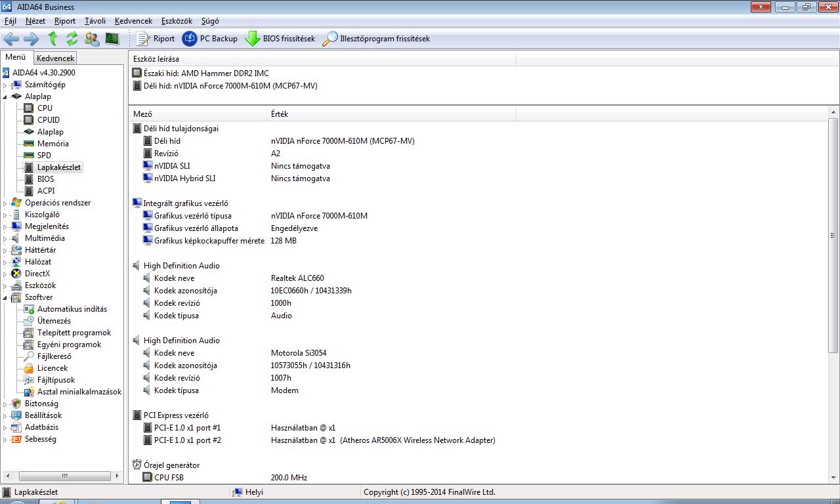
Task: Click the Eszközök icon in tree
Action: pos(16,285)
